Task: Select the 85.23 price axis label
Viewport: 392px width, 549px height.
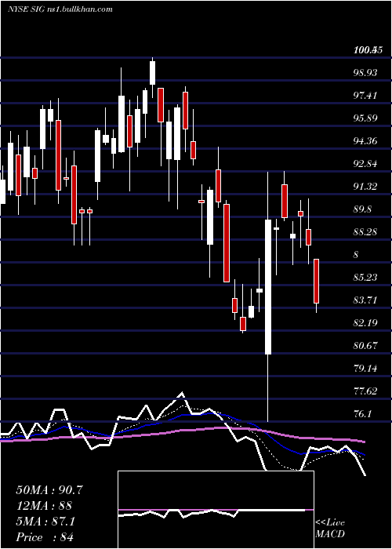Action: point(366,278)
